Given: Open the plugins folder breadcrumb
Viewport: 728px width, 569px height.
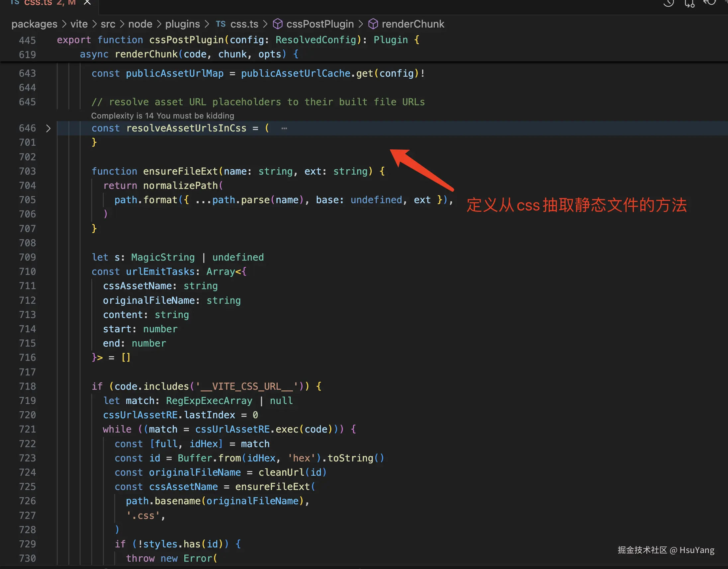Looking at the screenshot, I should [182, 24].
